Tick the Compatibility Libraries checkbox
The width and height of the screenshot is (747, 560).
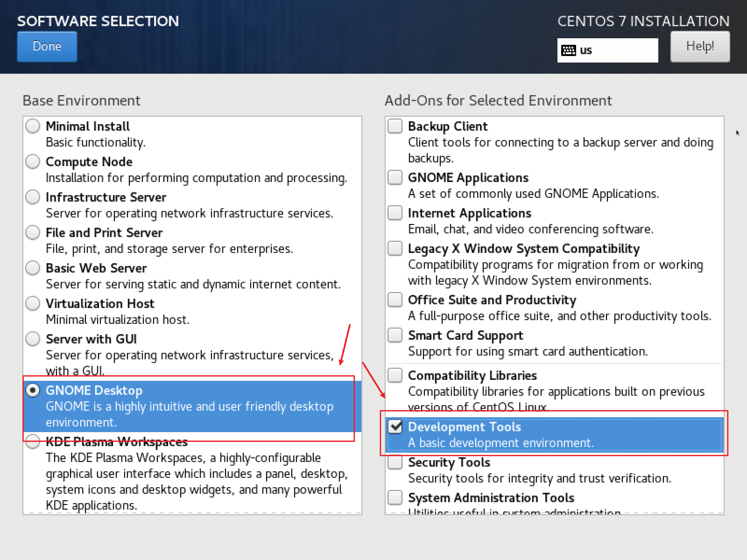tap(395, 376)
